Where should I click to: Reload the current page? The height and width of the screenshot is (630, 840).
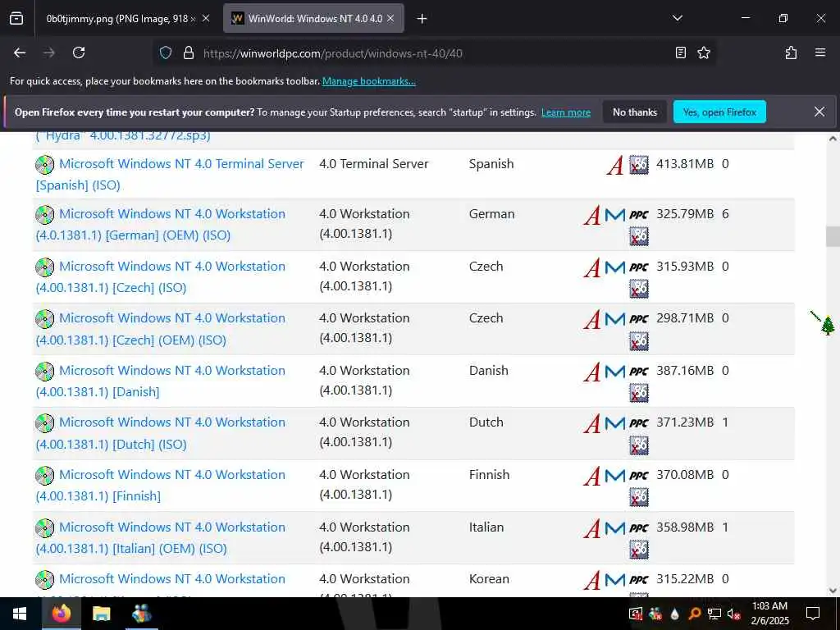point(79,52)
